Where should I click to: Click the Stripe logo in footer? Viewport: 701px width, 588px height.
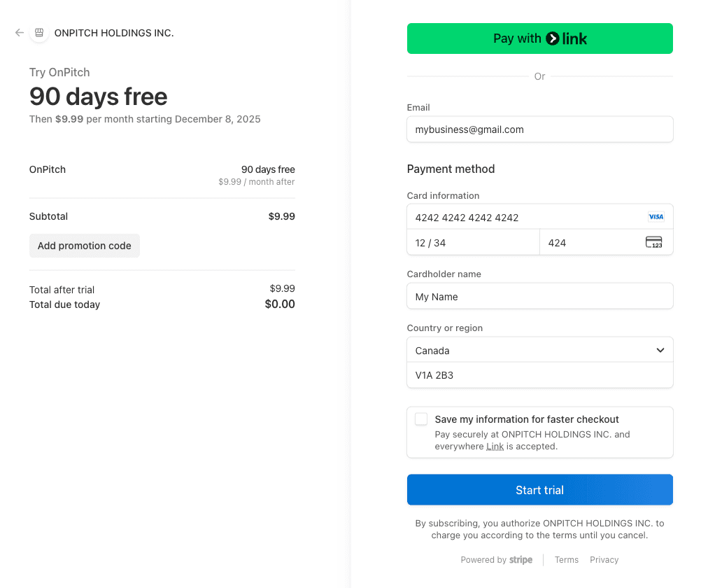(x=521, y=560)
